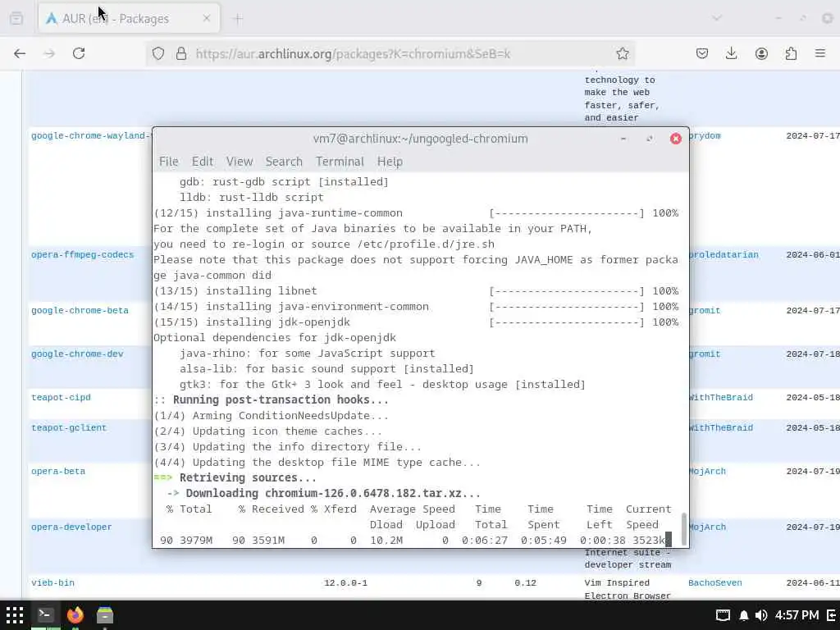The image size is (840, 630).
Task: Open maintainer BachoSeven link
Action: tap(715, 583)
